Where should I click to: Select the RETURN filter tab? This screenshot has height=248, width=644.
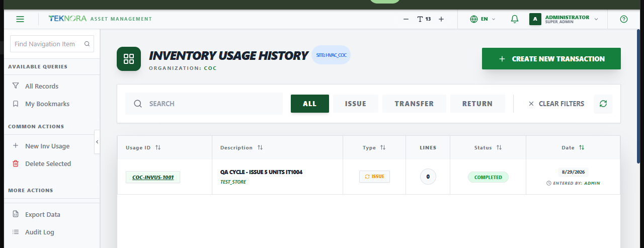coord(477,104)
